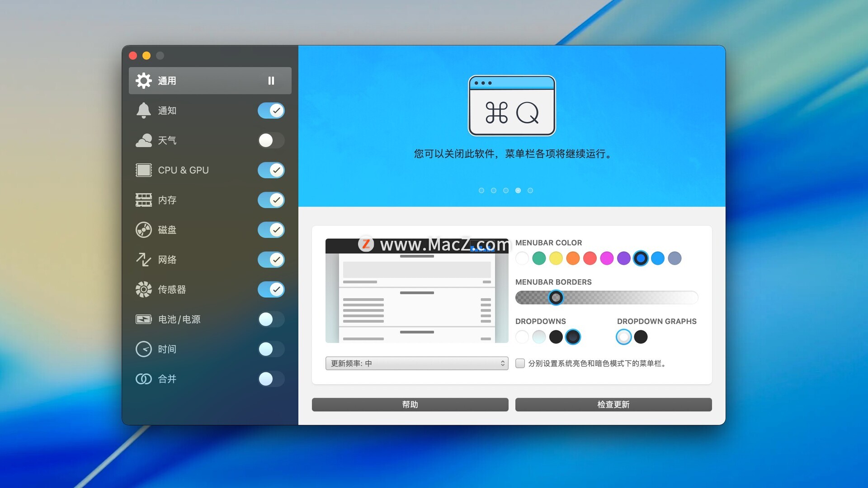868x488 pixels.
Task: Turn on the Time module toggle
Action: pyautogui.click(x=271, y=349)
